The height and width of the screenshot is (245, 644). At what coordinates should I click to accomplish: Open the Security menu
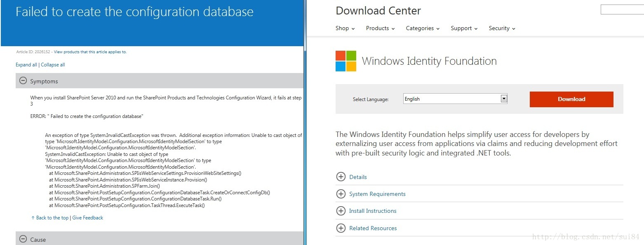click(x=502, y=28)
